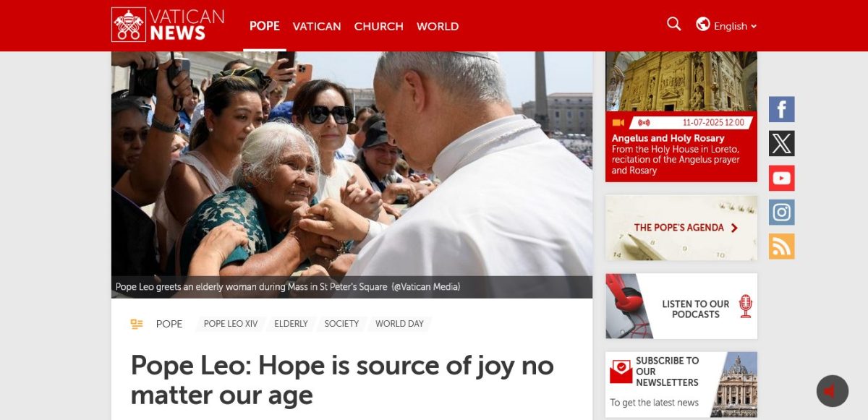
Task: Go to the WORLD section
Action: (438, 26)
